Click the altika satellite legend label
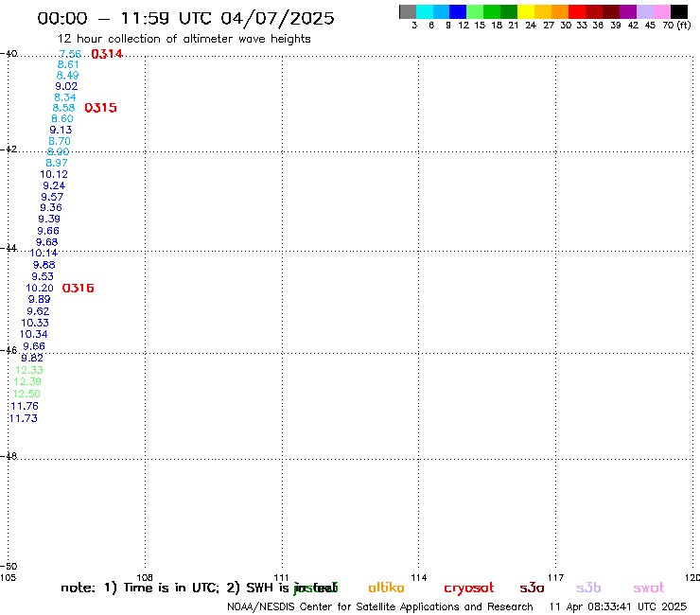 pos(386,588)
